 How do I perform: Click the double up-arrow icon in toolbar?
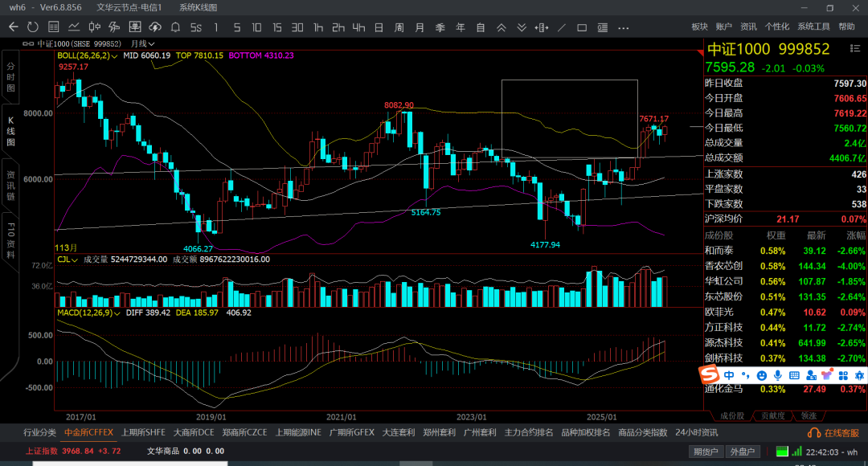click(x=501, y=27)
